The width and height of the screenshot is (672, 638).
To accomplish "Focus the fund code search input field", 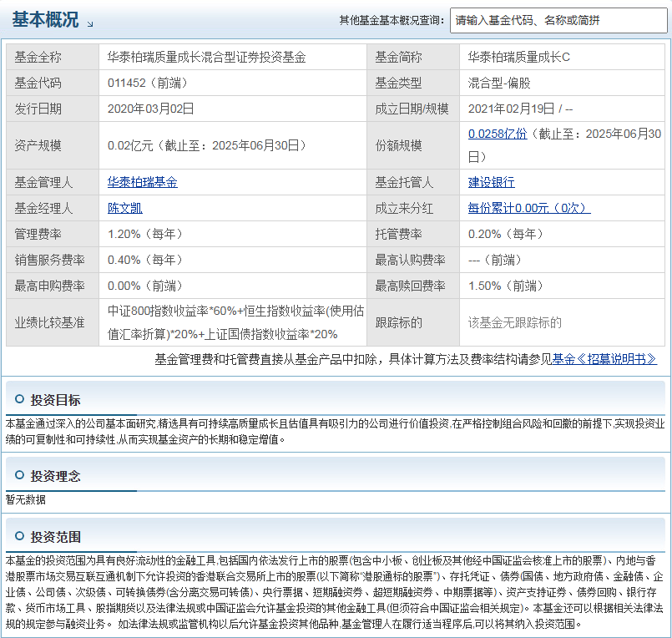I will [558, 20].
